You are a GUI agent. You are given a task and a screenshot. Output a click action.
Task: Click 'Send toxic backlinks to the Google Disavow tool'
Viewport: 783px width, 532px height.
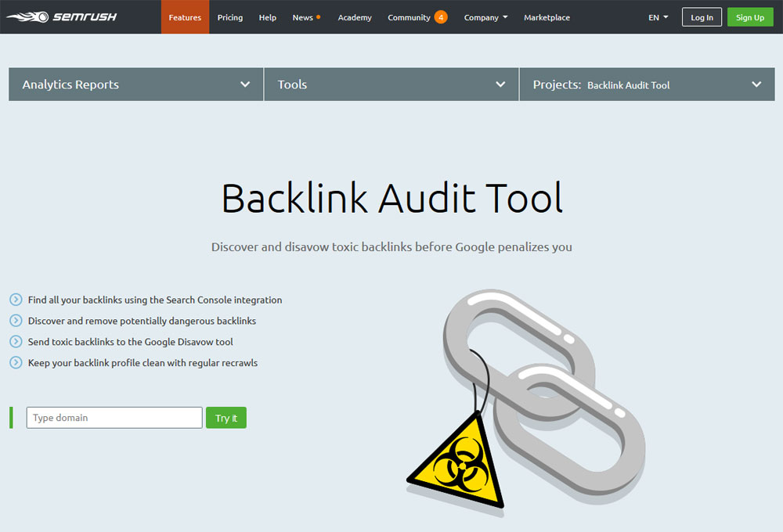pyautogui.click(x=130, y=342)
